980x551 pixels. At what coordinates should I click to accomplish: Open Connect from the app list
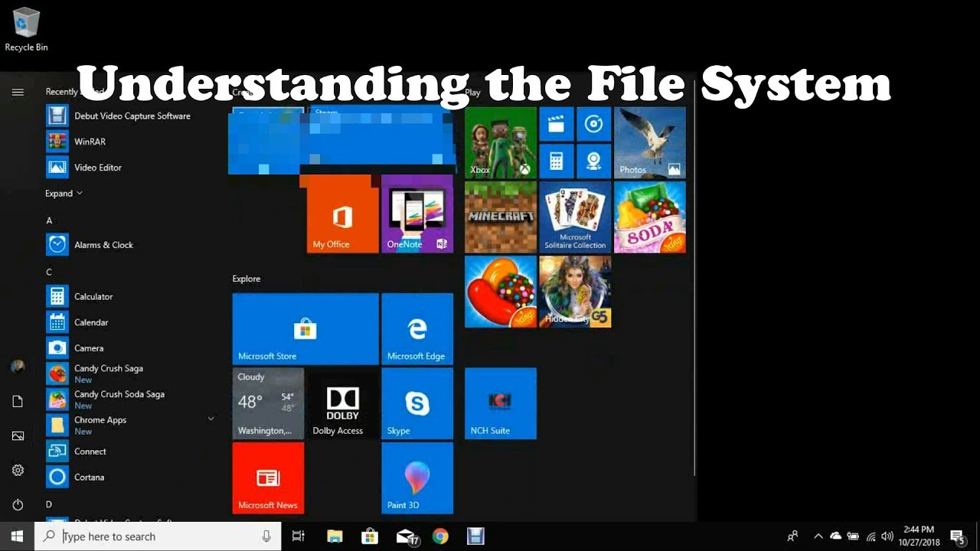point(77,452)
